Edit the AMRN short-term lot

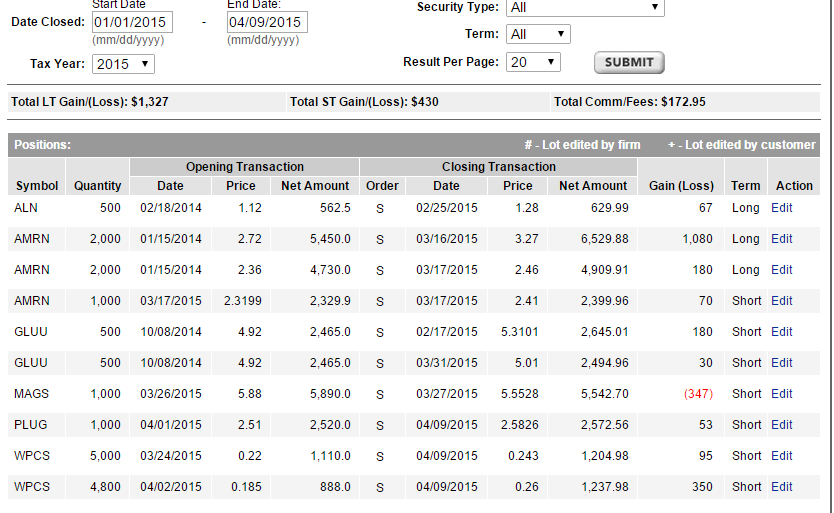pyautogui.click(x=781, y=301)
